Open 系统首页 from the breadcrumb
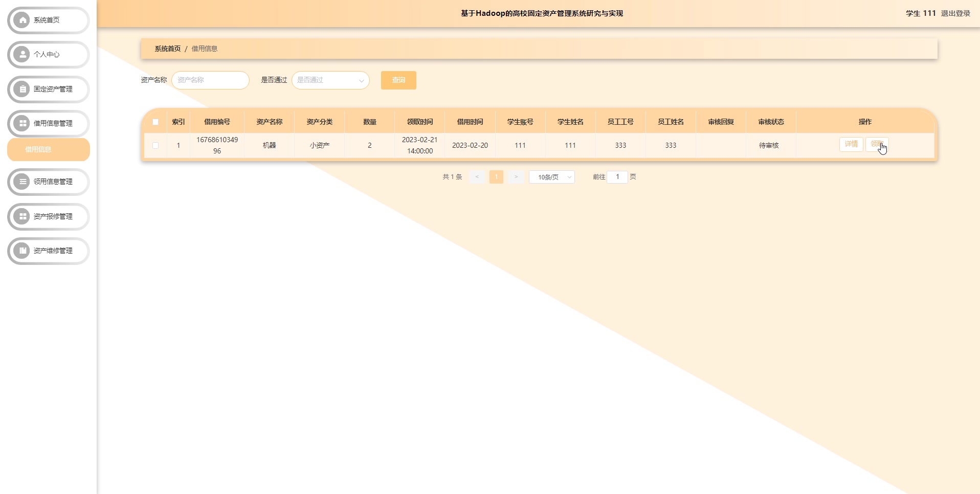 tap(167, 49)
